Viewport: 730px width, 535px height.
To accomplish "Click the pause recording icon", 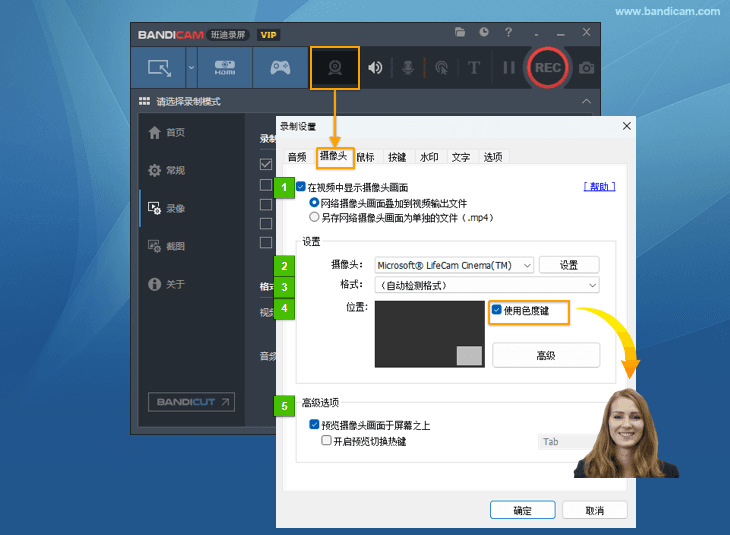I will (x=509, y=68).
